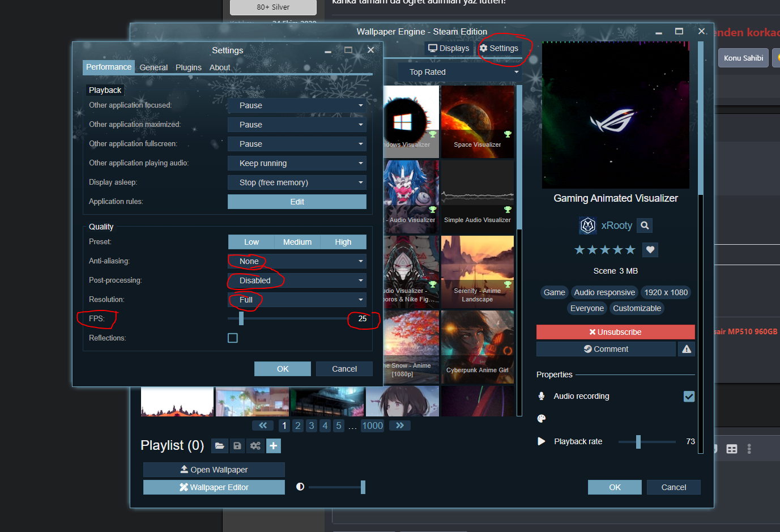Select the Cyberpunk Anime Girl thumbnail
The image size is (780, 532).
pyautogui.click(x=478, y=347)
